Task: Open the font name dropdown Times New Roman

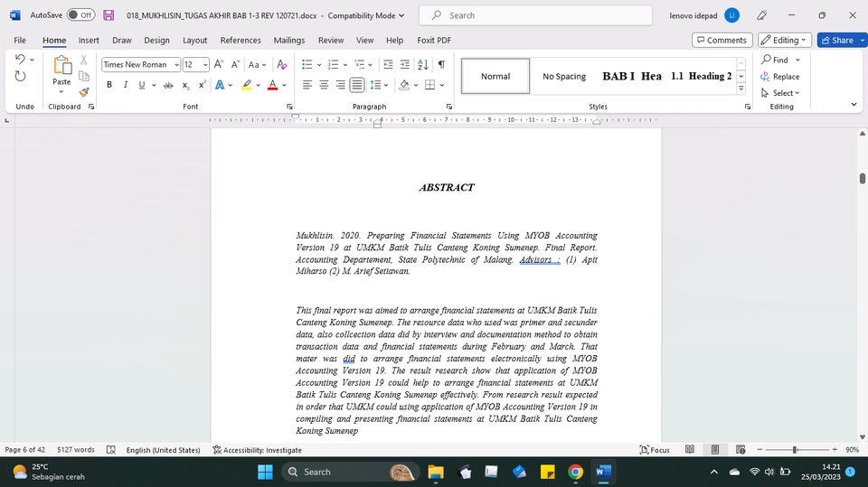Action: tap(176, 65)
